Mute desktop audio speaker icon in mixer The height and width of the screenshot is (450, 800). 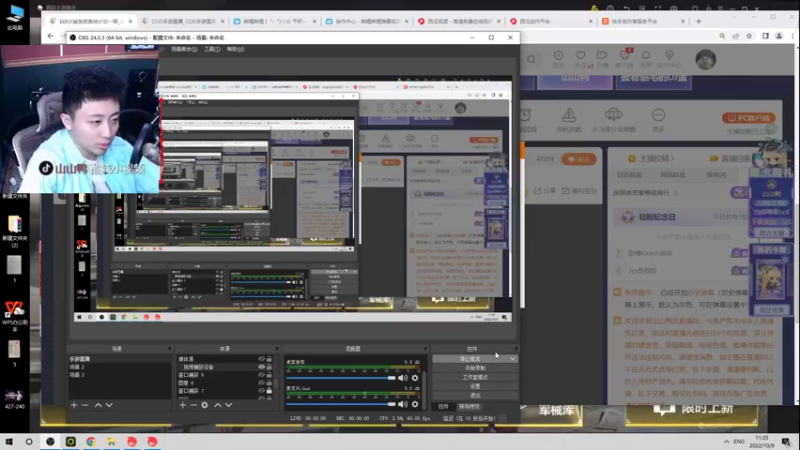coord(403,378)
